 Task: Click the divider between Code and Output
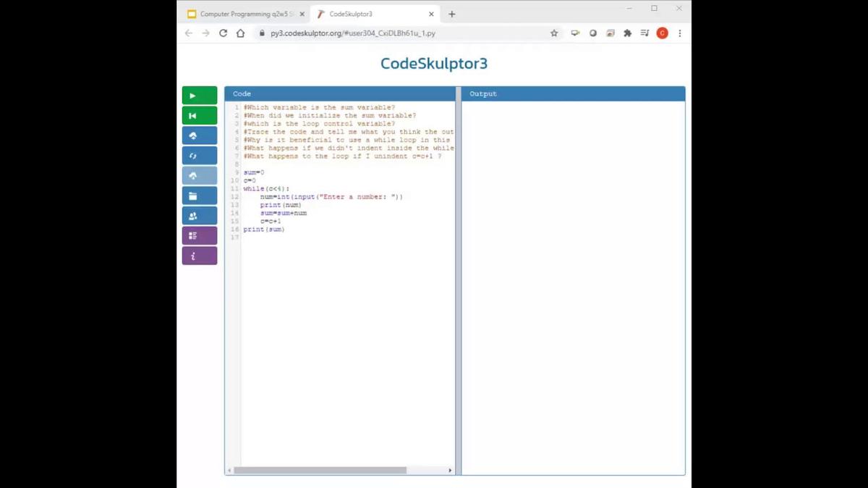pyautogui.click(x=459, y=282)
